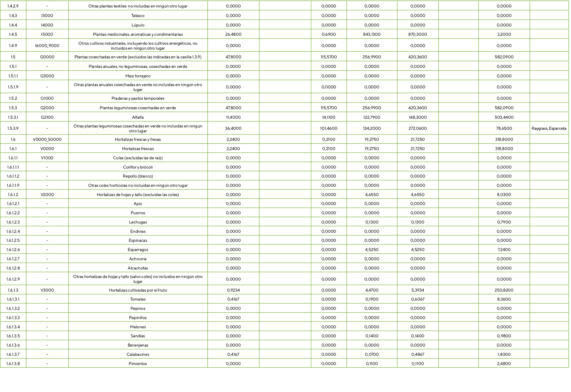Click the Hortalizas frescas cell
The image size is (571, 392).
click(138, 149)
